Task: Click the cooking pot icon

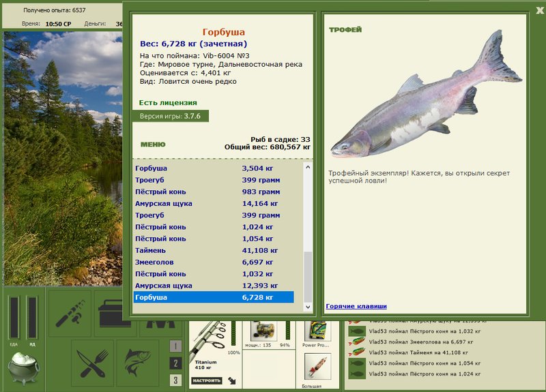Action: pyautogui.click(x=24, y=368)
